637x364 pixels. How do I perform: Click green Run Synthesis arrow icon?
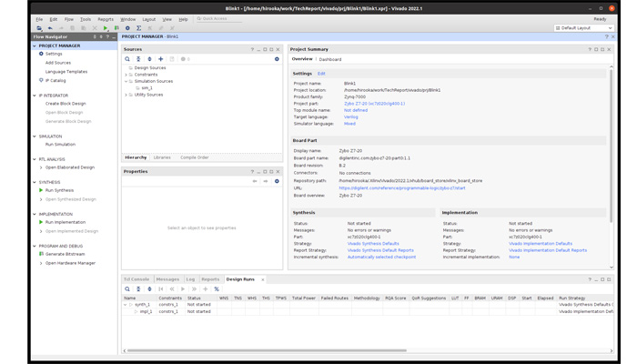(41, 190)
